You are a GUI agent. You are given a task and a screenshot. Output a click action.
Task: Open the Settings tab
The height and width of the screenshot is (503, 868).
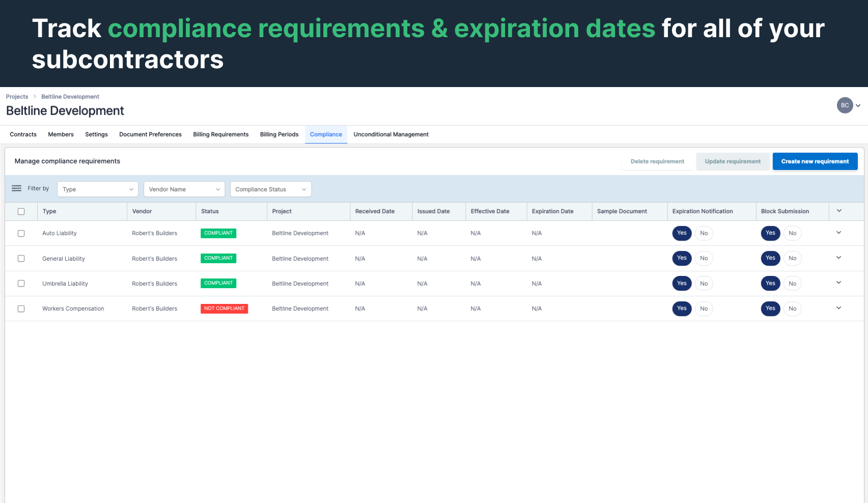pos(96,134)
